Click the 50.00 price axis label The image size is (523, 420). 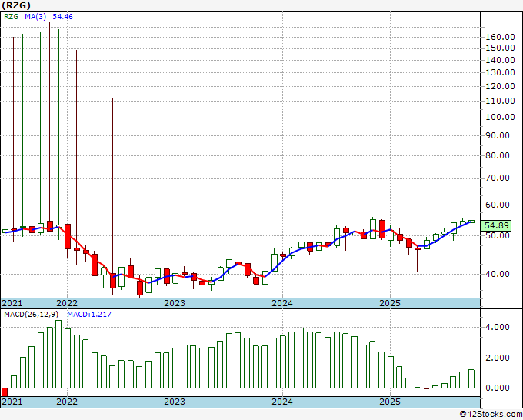point(498,235)
